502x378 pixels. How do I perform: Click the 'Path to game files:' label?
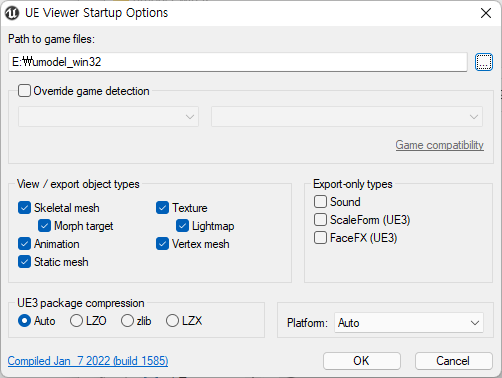coord(51,39)
